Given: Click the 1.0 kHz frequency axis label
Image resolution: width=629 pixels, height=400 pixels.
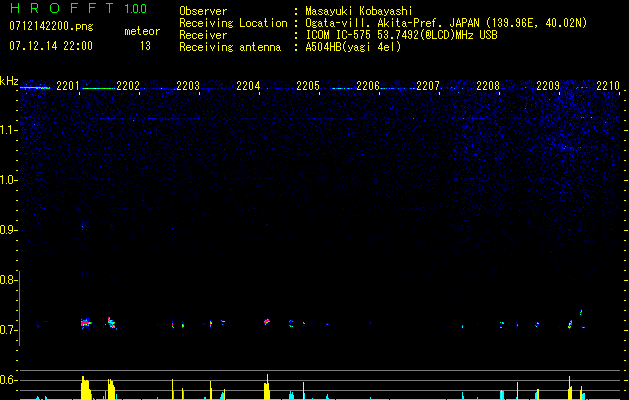Looking at the screenshot, I should 9,180.
